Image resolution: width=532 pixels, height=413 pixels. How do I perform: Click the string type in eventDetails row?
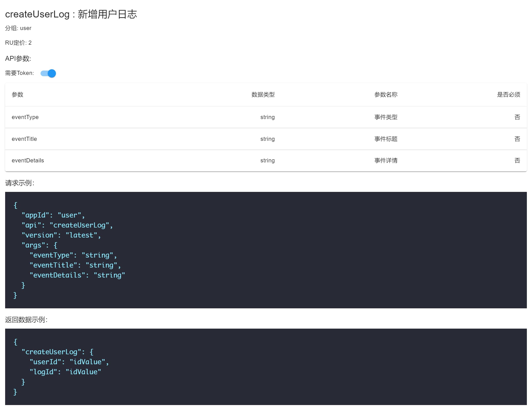[x=267, y=161]
